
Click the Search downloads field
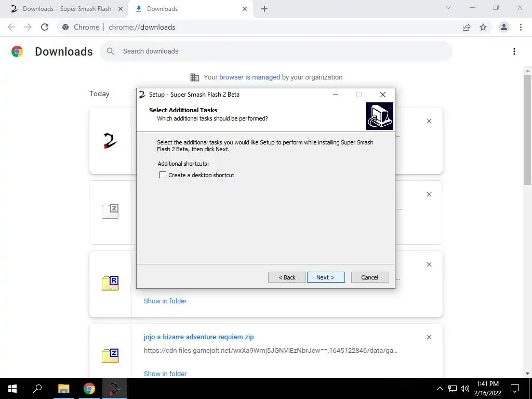pos(276,51)
